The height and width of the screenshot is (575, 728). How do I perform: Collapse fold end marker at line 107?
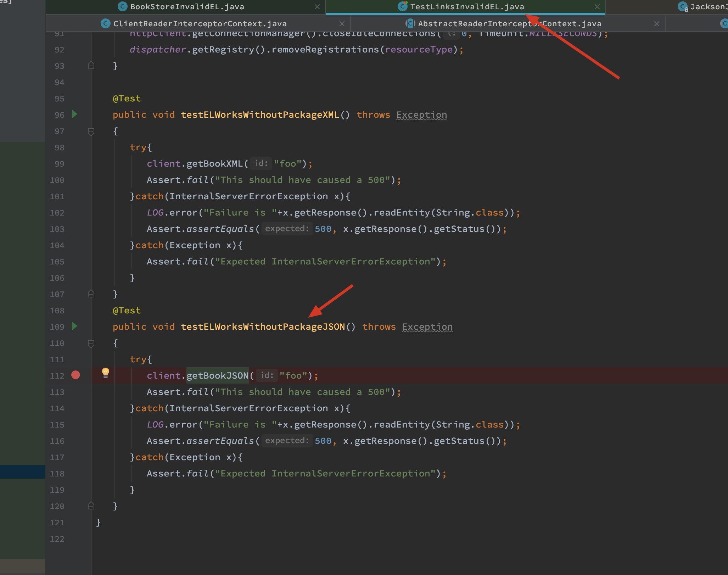91,294
